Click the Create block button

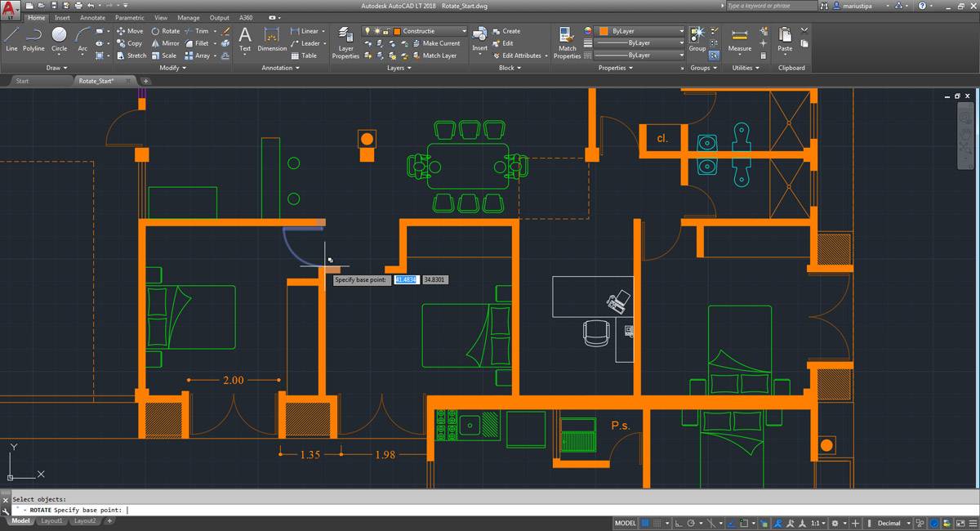(506, 31)
